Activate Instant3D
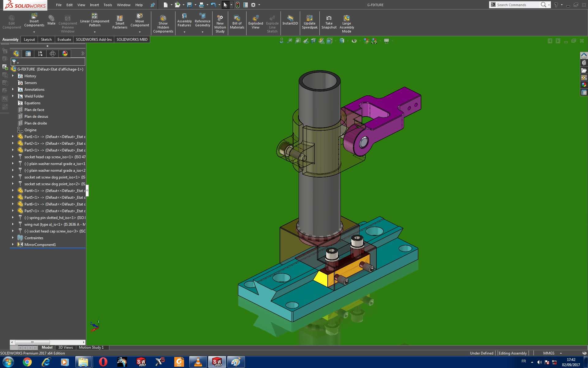588x368 pixels. [x=290, y=20]
